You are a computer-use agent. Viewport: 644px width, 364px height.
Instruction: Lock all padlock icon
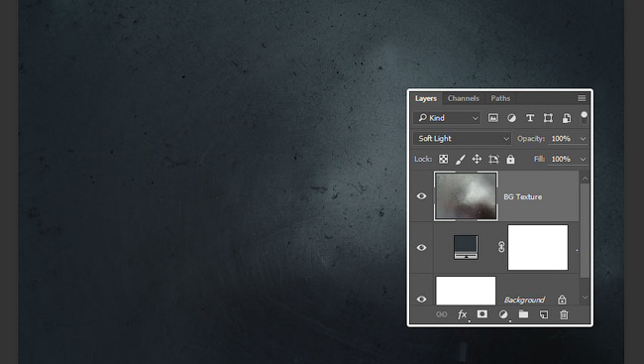[510, 159]
